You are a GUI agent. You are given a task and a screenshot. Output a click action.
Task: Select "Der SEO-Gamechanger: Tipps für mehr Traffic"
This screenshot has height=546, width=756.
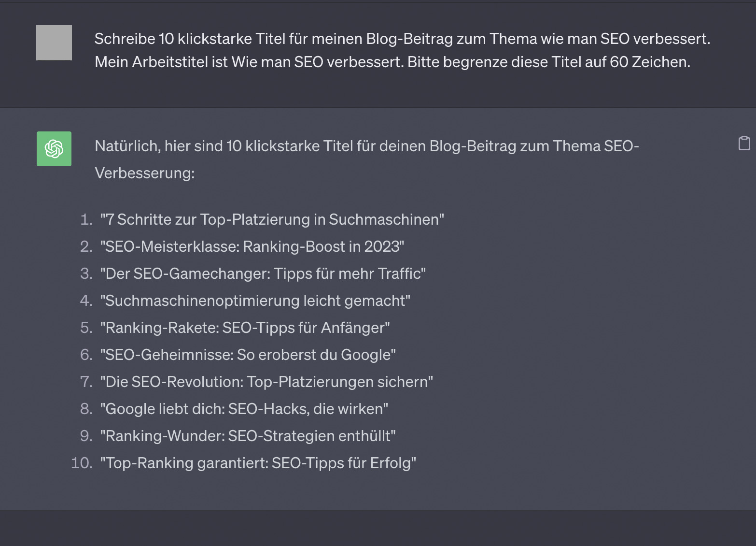tap(263, 273)
